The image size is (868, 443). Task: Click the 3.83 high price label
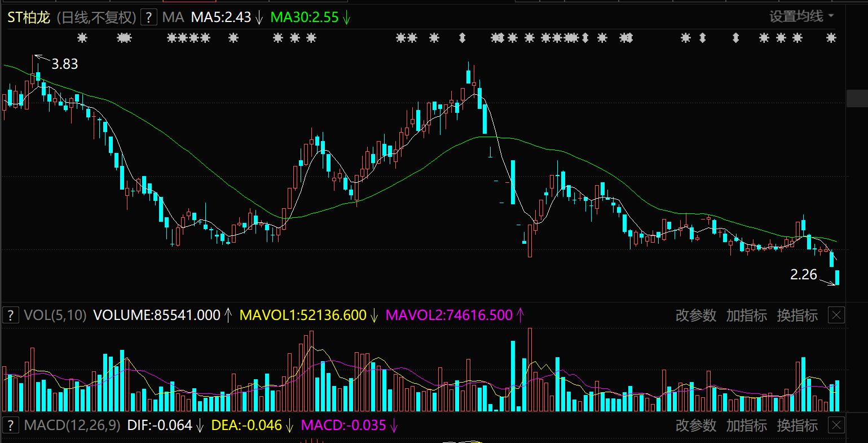(64, 64)
